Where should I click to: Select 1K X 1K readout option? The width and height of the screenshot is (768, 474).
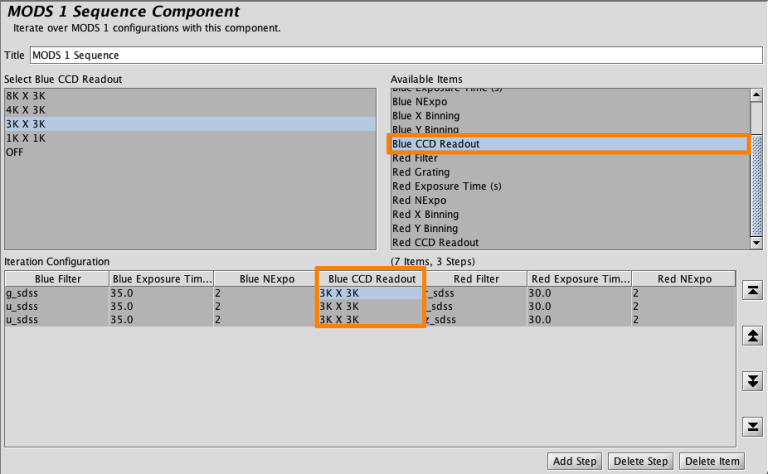coord(191,138)
